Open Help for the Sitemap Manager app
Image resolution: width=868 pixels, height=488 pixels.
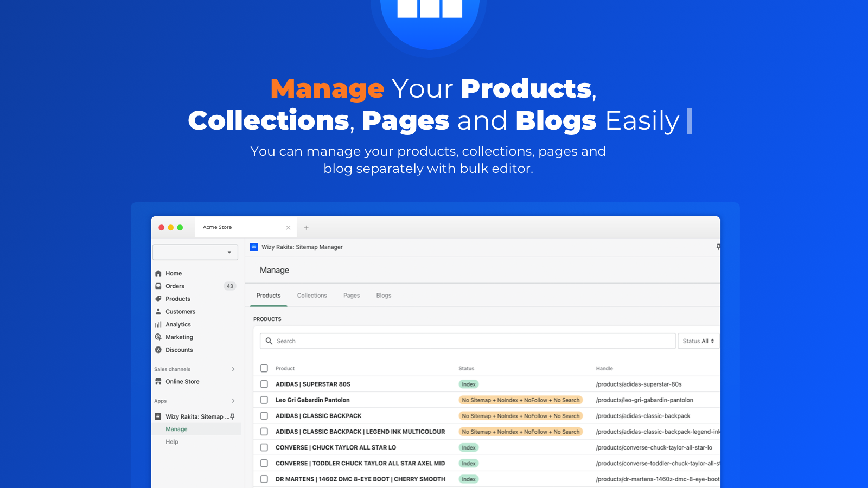click(172, 442)
